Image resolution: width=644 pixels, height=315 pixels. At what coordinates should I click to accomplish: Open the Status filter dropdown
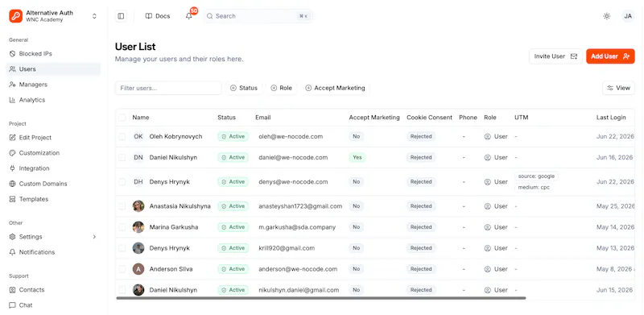click(244, 88)
